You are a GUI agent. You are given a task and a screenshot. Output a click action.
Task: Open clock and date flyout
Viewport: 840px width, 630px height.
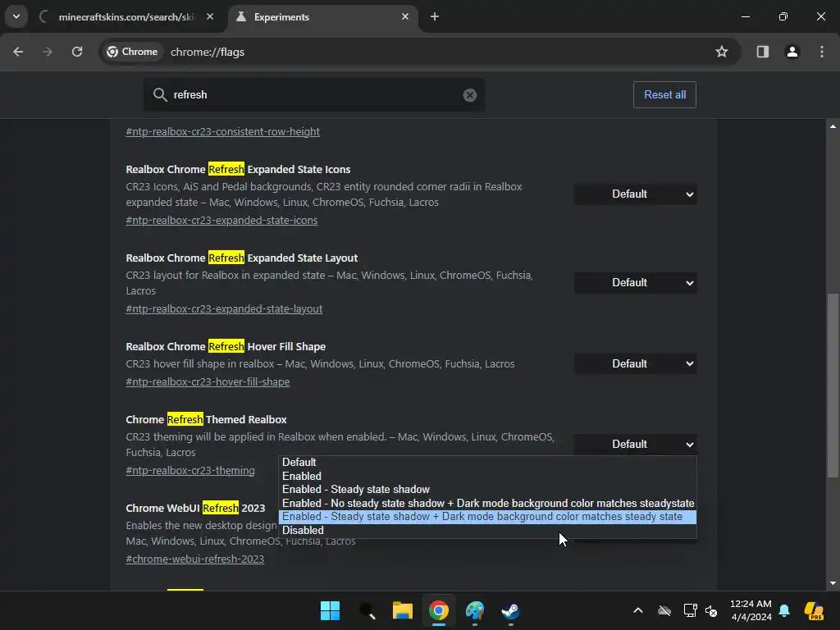[751, 610]
